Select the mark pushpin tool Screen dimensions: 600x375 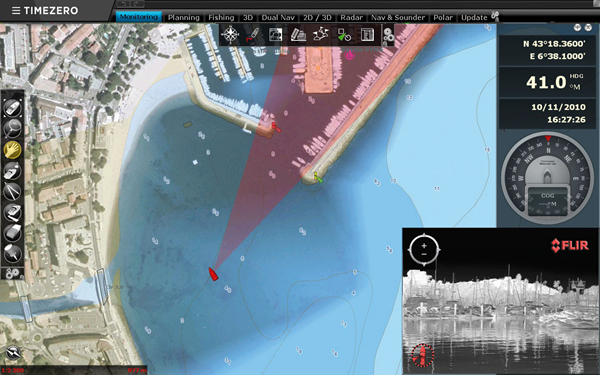point(12,253)
